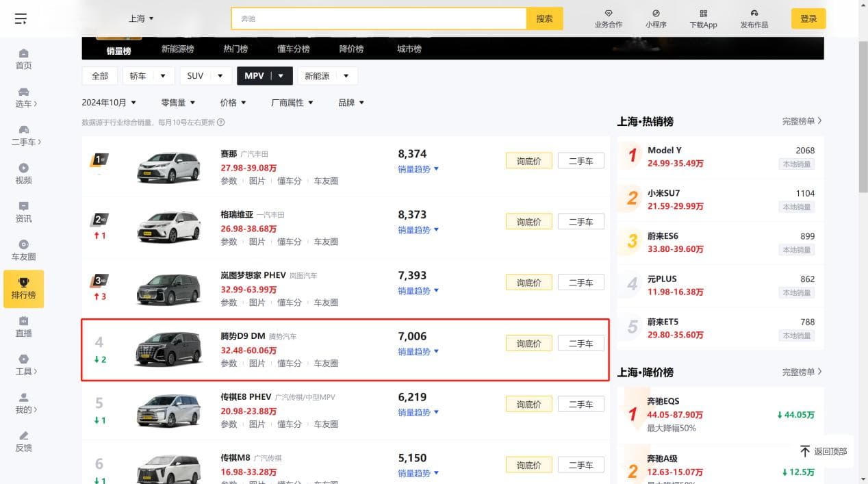Open 传祺E8 PHEV car thumbnail

point(169,410)
